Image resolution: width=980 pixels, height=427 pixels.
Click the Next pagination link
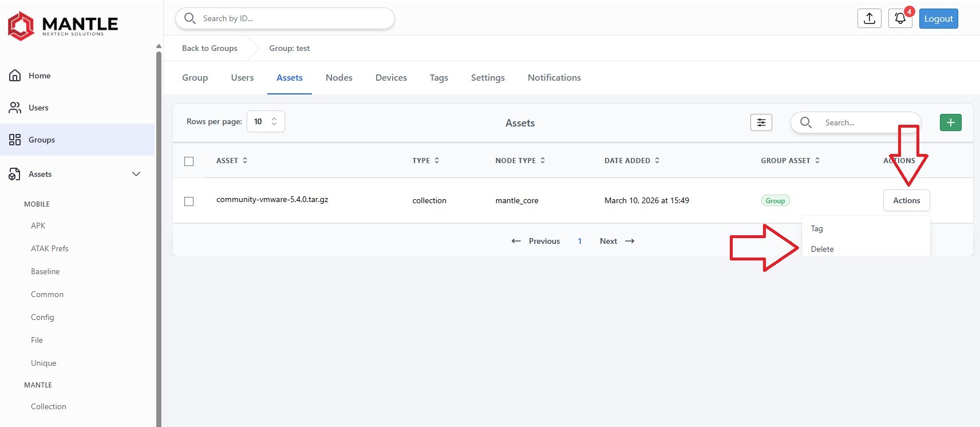pyautogui.click(x=617, y=241)
